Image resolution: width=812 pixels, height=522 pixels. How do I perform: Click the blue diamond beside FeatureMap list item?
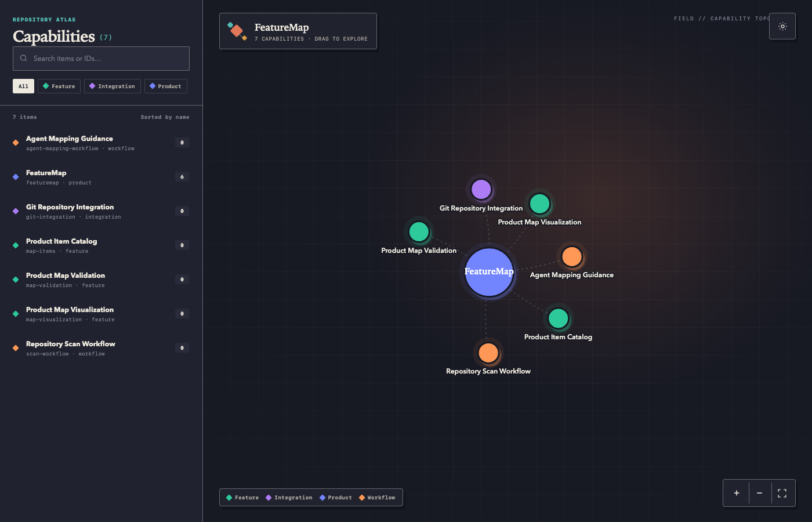(x=16, y=177)
